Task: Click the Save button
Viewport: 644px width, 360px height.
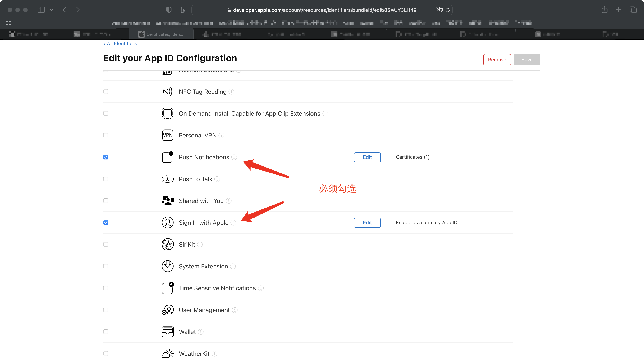Action: (x=527, y=60)
